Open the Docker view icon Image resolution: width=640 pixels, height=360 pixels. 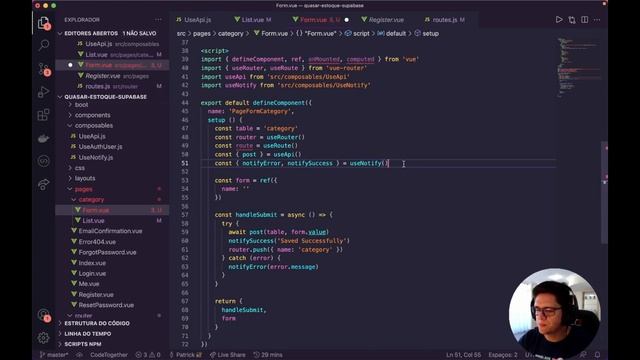(x=43, y=138)
